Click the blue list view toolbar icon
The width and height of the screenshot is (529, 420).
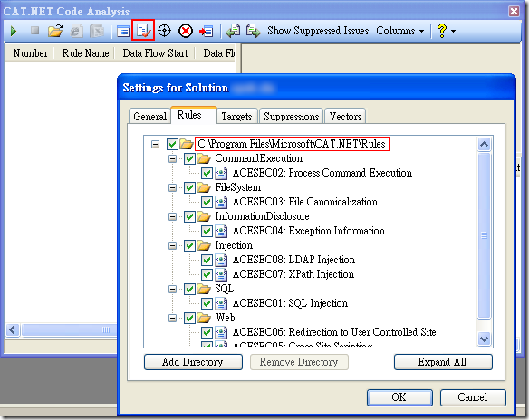pos(123,32)
